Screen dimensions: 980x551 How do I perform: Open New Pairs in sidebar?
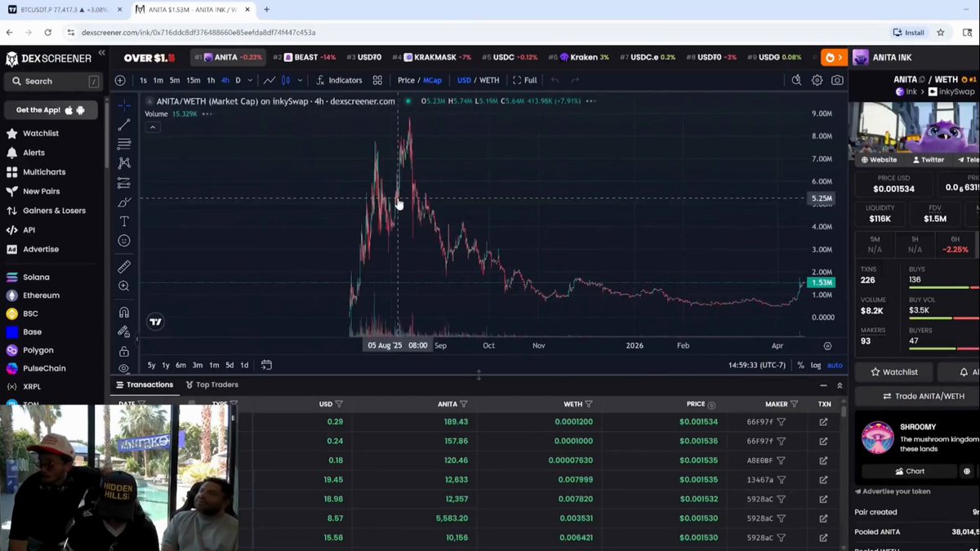click(41, 191)
